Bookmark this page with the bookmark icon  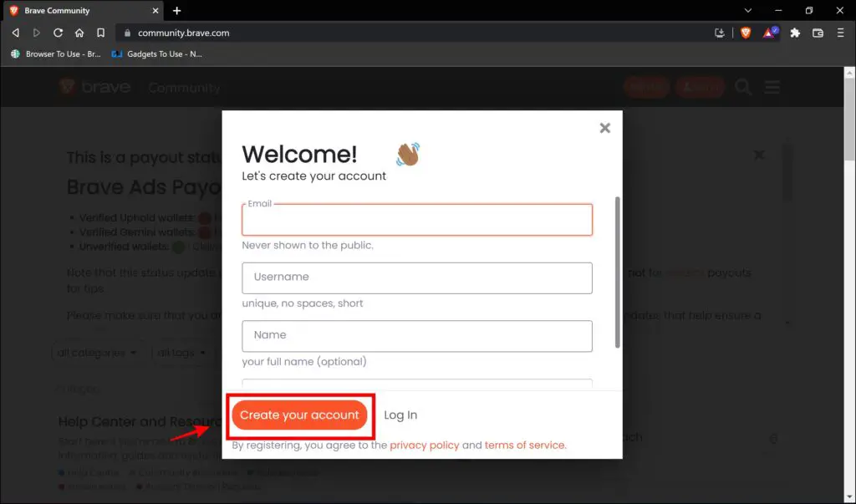click(100, 33)
